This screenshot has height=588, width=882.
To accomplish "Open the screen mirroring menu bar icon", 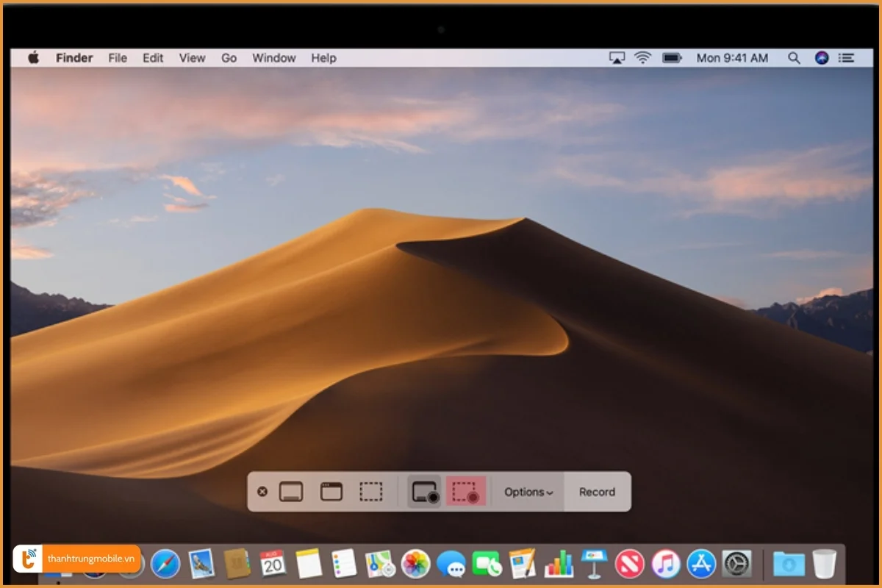I will (616, 57).
